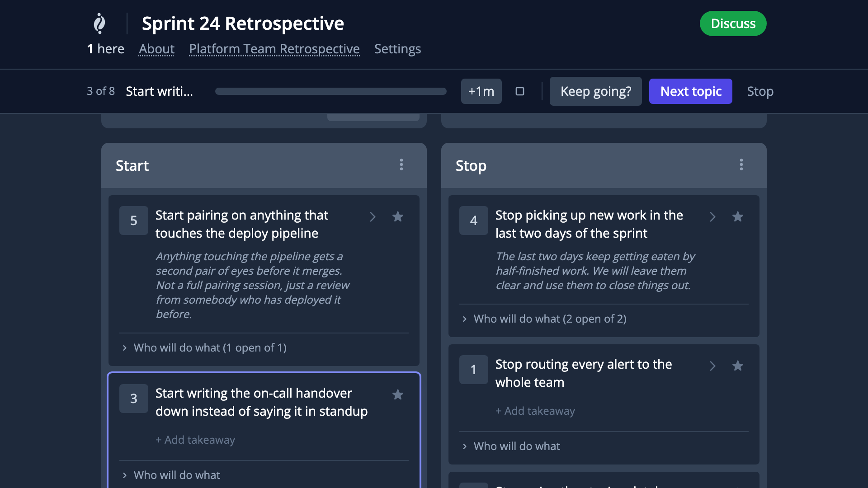Open the About link

156,49
